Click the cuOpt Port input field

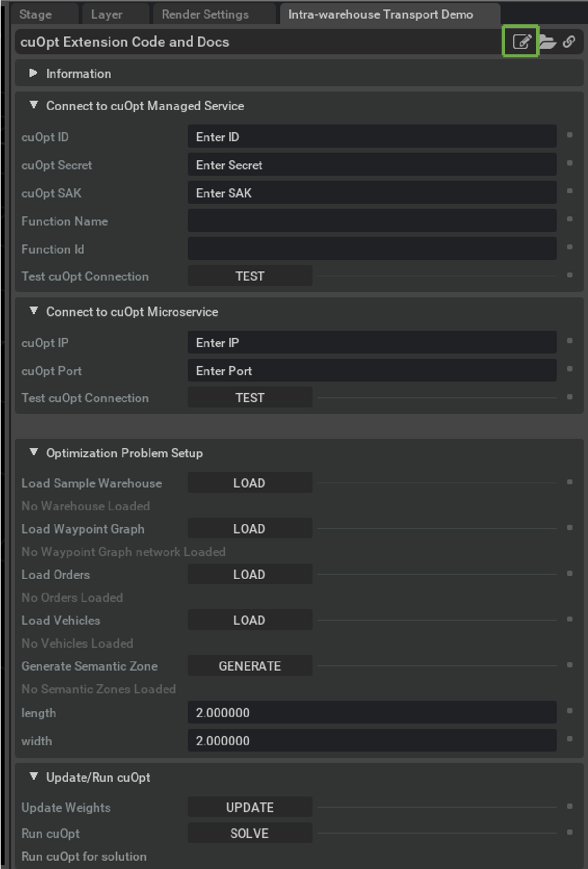(x=371, y=371)
